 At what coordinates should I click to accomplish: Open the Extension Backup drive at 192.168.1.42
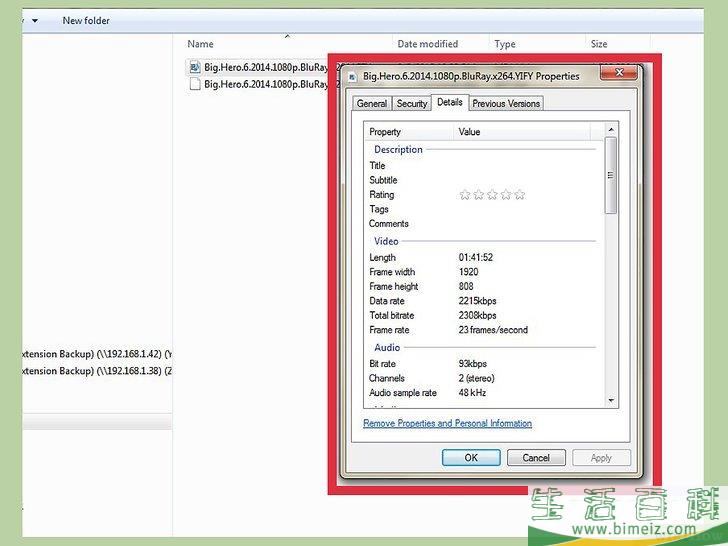coord(97,354)
